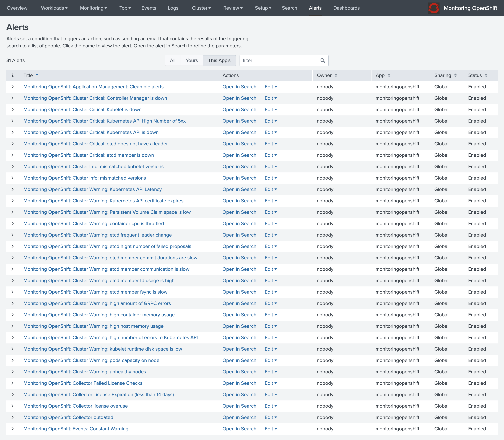Click the Monitoring OpenShift app logo icon

[x=434, y=8]
